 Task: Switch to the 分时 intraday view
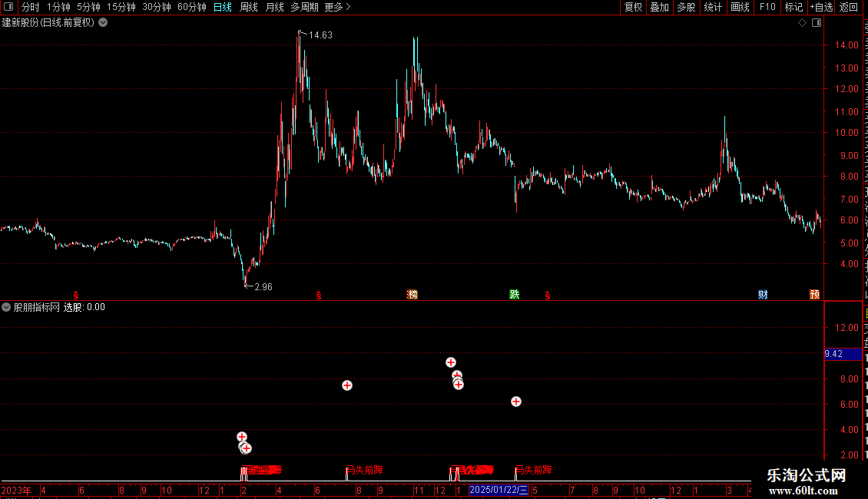(x=31, y=7)
